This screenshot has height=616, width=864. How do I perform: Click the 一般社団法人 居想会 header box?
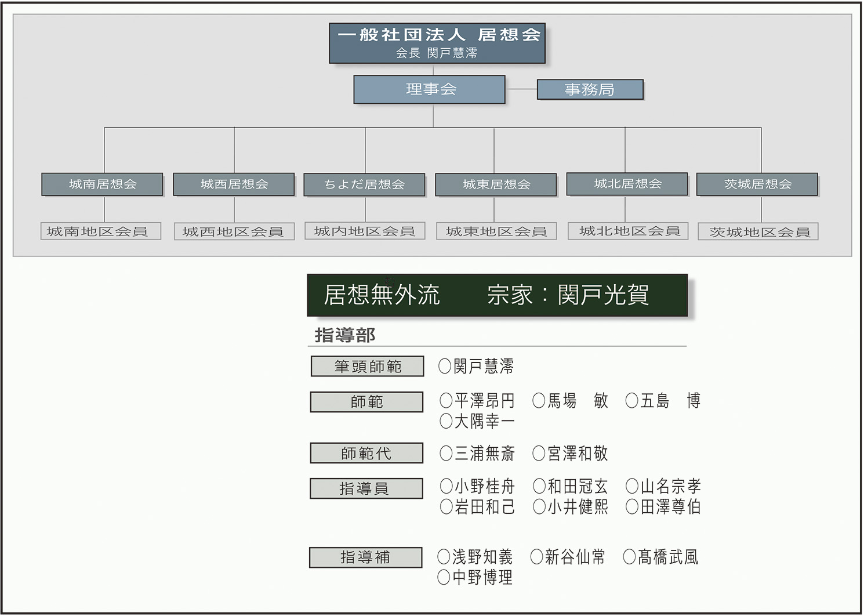pos(437,43)
